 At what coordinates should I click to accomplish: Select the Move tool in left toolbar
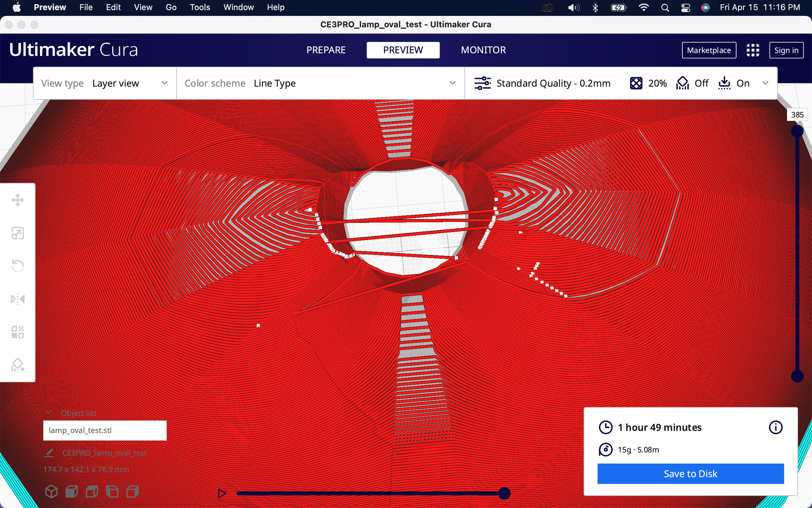coord(18,200)
